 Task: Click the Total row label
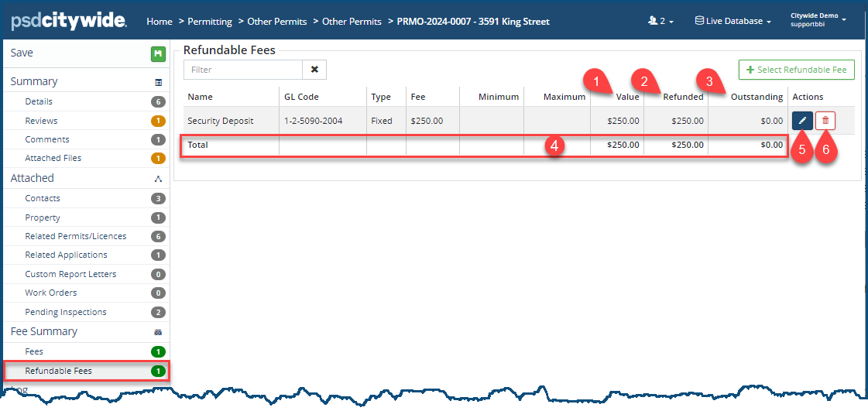pyautogui.click(x=197, y=145)
